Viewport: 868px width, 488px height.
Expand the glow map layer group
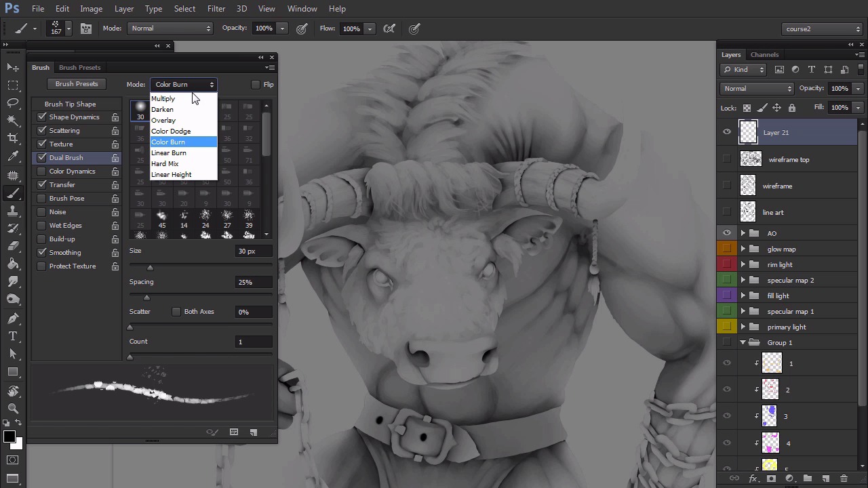(743, 249)
